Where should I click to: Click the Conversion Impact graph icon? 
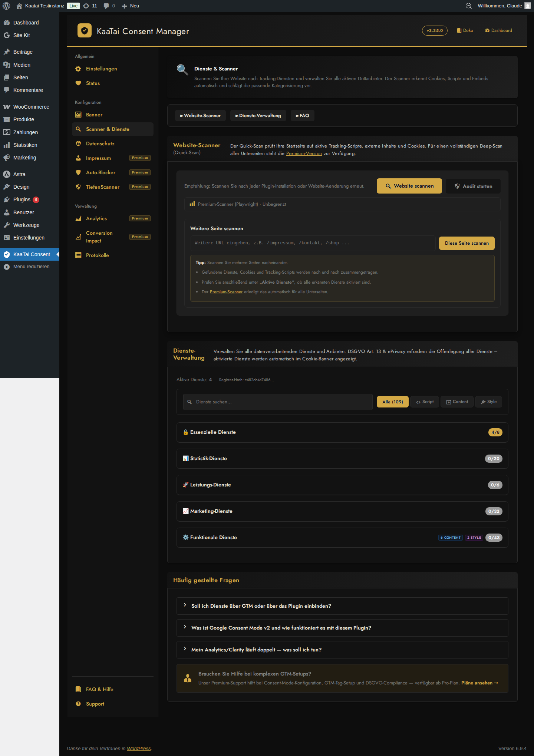pyautogui.click(x=78, y=237)
